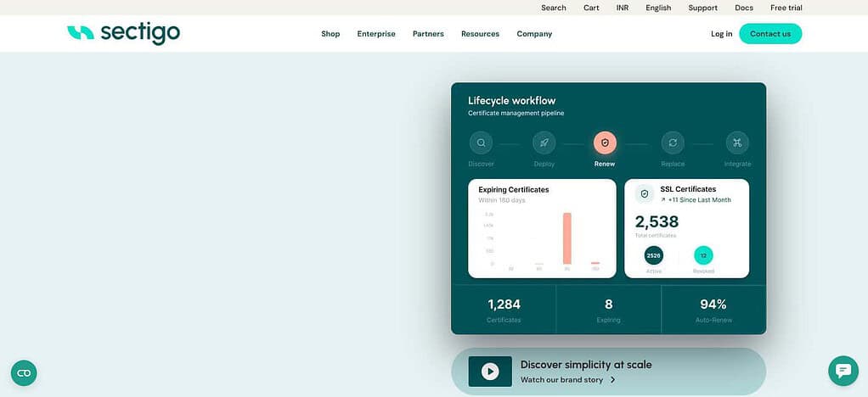The image size is (868, 397).
Task: Click the Lifecycle workflow heading
Action: coord(511,101)
